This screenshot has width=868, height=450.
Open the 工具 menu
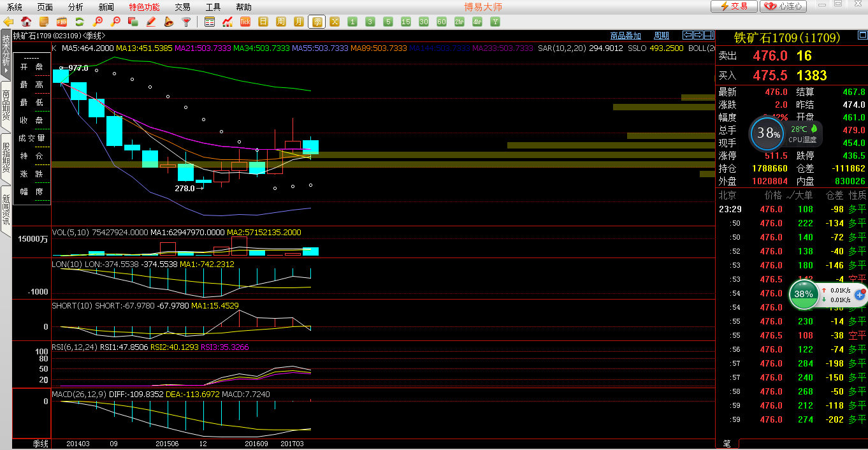[213, 7]
